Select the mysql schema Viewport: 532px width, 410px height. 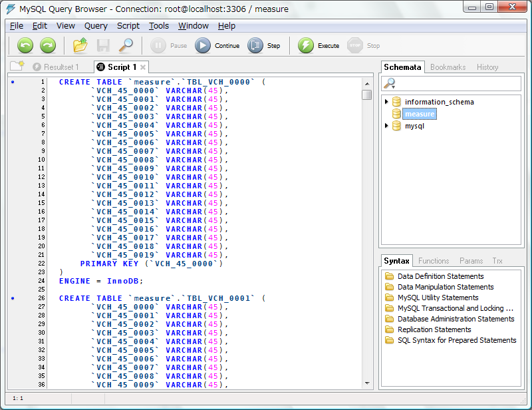pyautogui.click(x=414, y=126)
